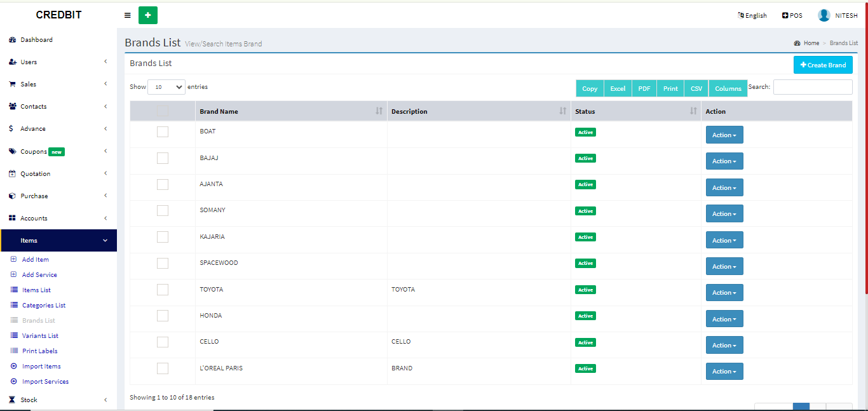The width and height of the screenshot is (868, 411).
Task: Open the Items List sidebar entry
Action: pos(36,290)
